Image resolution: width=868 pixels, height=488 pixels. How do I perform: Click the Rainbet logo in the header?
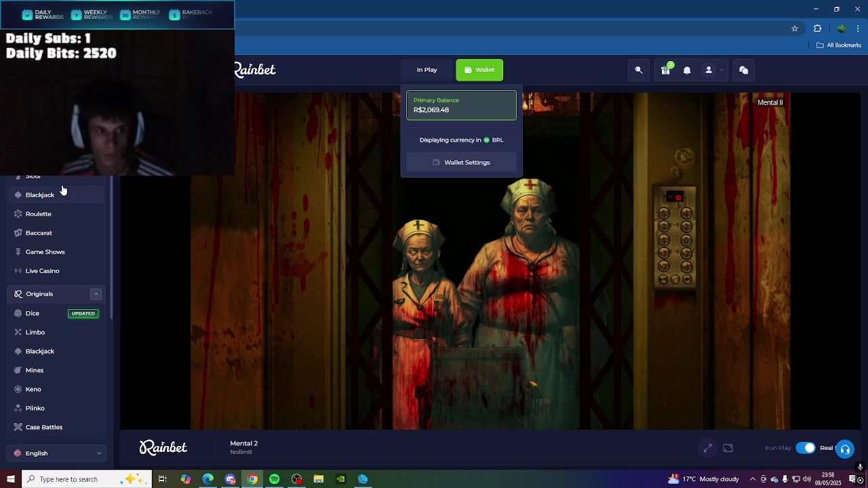pos(255,70)
